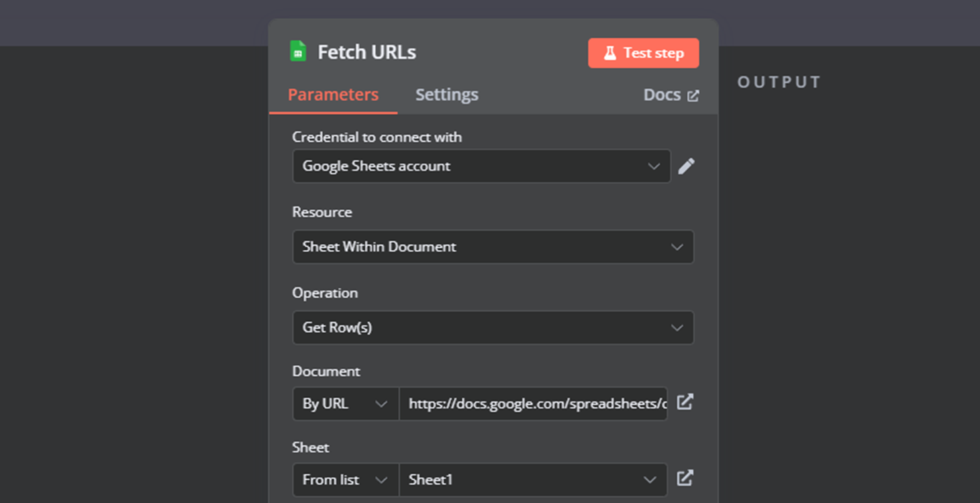The height and width of the screenshot is (503, 980).
Task: Expand the Sheet1 chevron
Action: pyautogui.click(x=649, y=480)
